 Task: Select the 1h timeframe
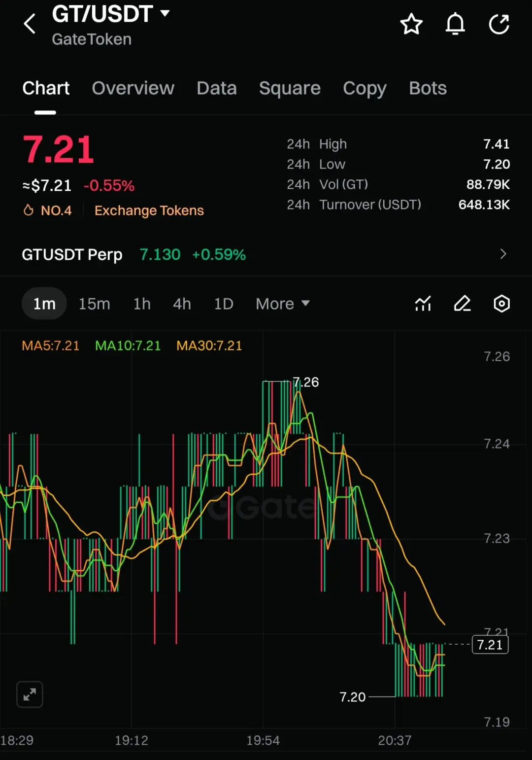tap(142, 304)
